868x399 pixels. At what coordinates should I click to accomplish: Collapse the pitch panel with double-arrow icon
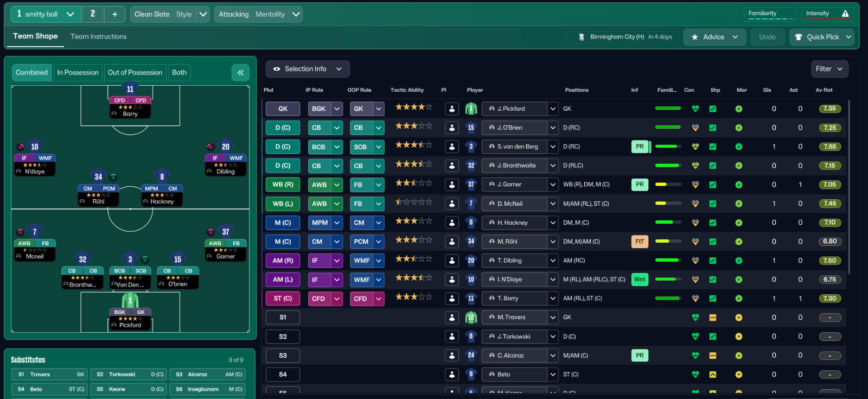coord(240,72)
